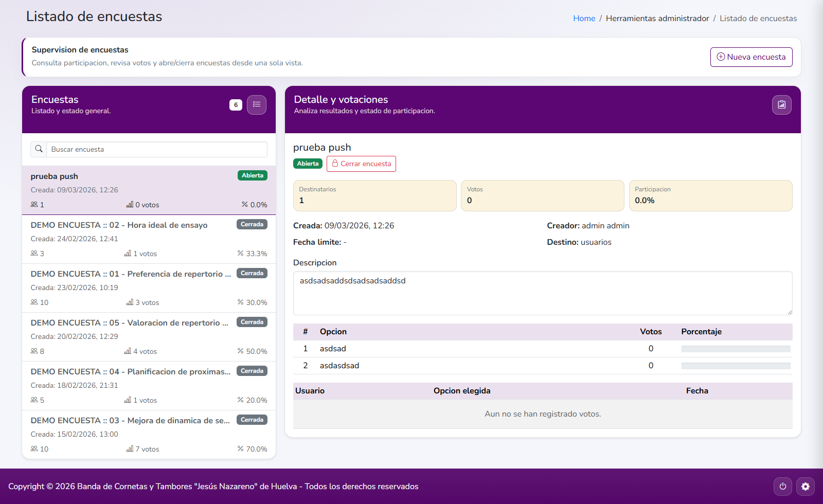
Task: Type in the Buscar encuesta field
Action: 156,149
